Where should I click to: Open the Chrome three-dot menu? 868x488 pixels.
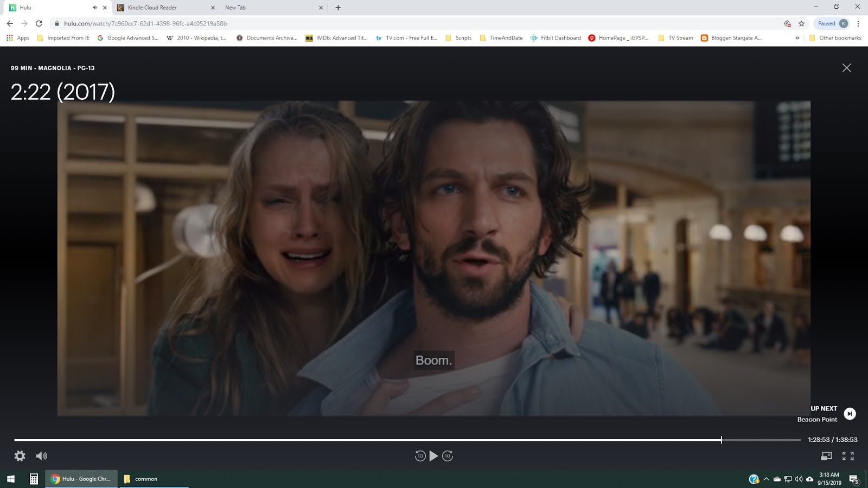(858, 23)
